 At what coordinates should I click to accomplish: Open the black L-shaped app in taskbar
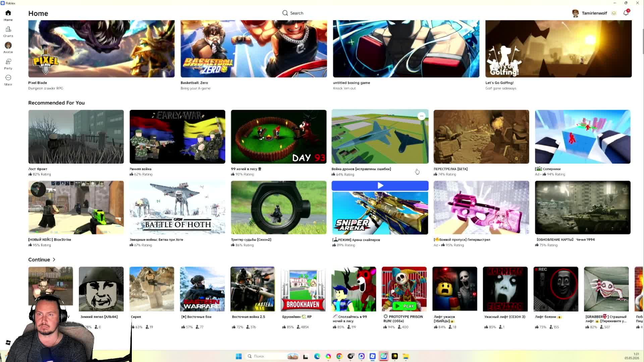pos(305,356)
